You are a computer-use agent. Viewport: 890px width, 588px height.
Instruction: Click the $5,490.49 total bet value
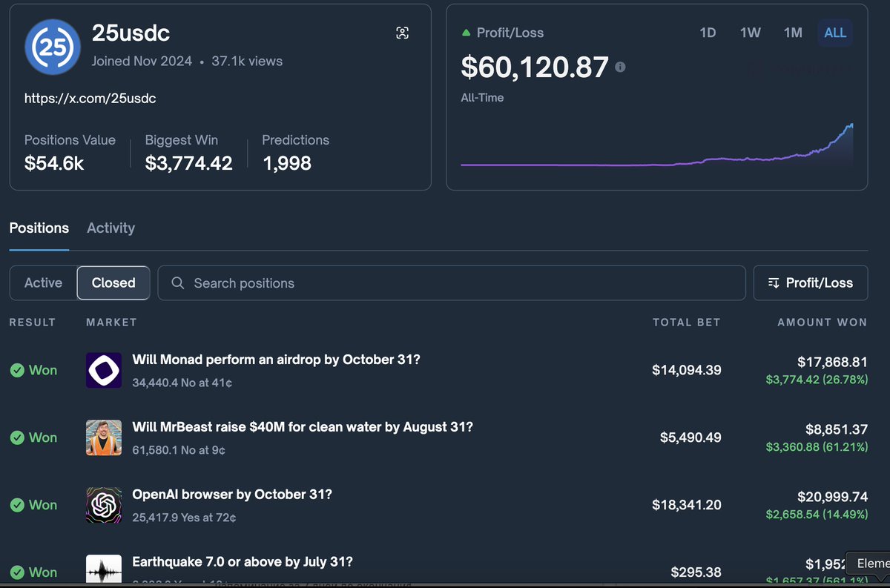(x=690, y=437)
